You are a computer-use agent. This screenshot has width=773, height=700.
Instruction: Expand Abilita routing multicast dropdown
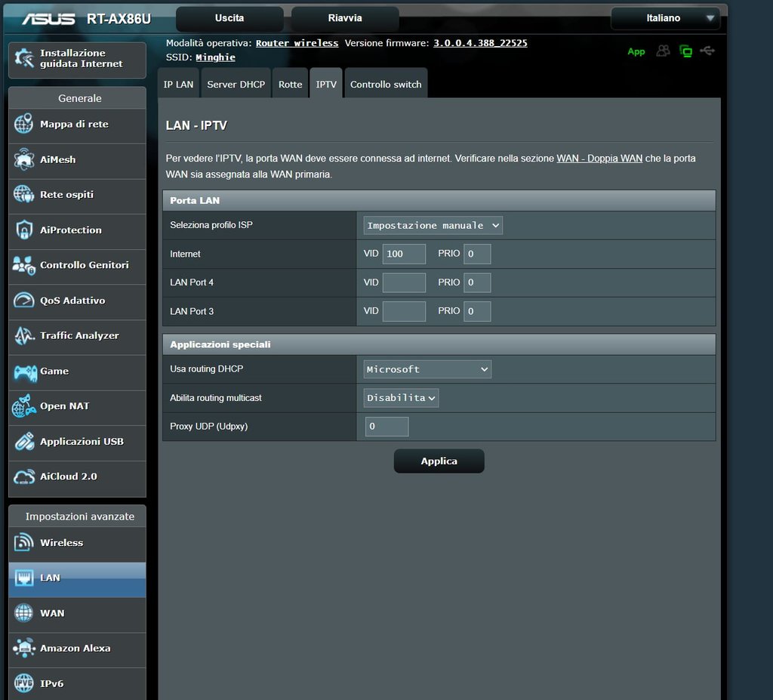click(401, 398)
